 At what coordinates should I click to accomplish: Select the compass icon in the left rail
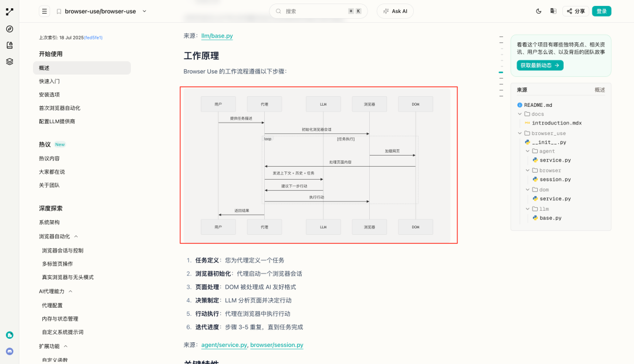pos(9,28)
